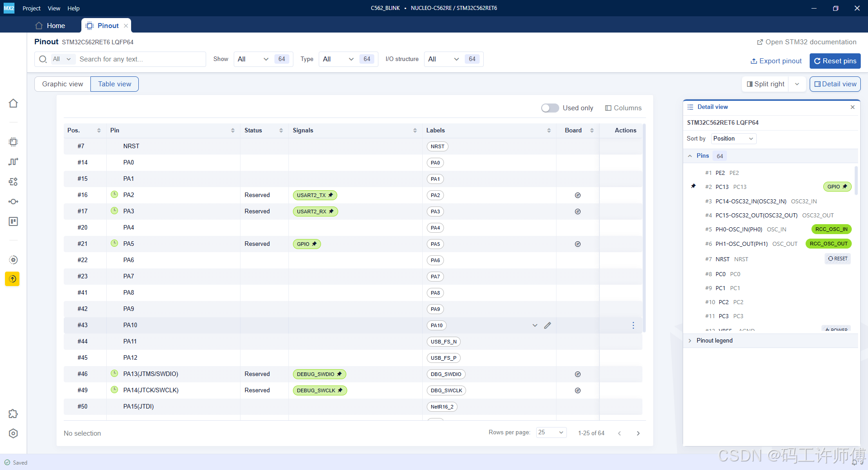The height and width of the screenshot is (470, 868).
Task: Open the Project menu
Action: (31, 8)
